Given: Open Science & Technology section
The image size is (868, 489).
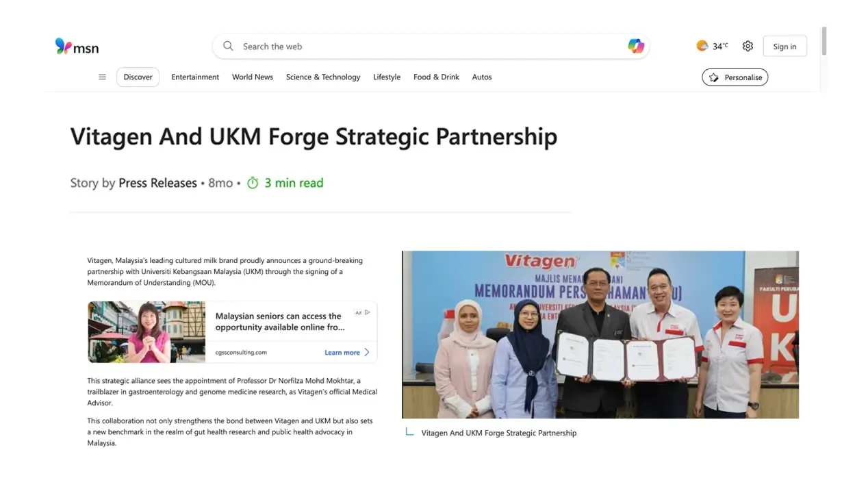Looking at the screenshot, I should click(323, 77).
